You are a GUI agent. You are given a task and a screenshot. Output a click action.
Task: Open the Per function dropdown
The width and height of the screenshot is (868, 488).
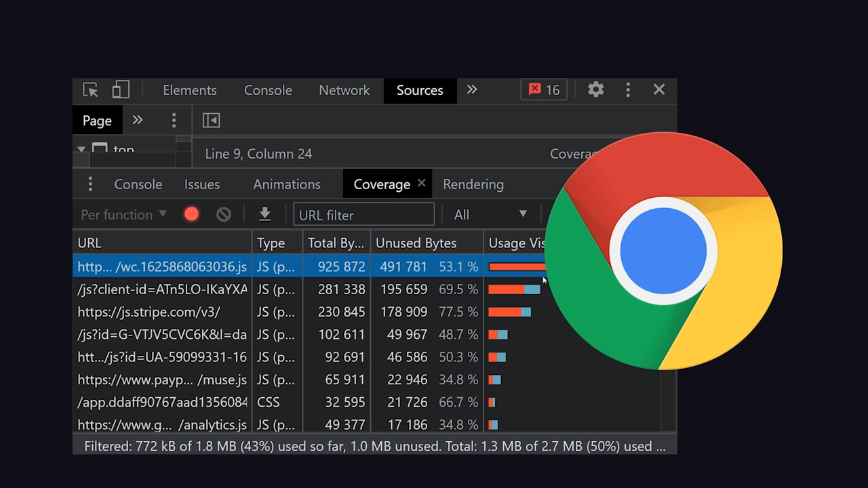pos(123,215)
